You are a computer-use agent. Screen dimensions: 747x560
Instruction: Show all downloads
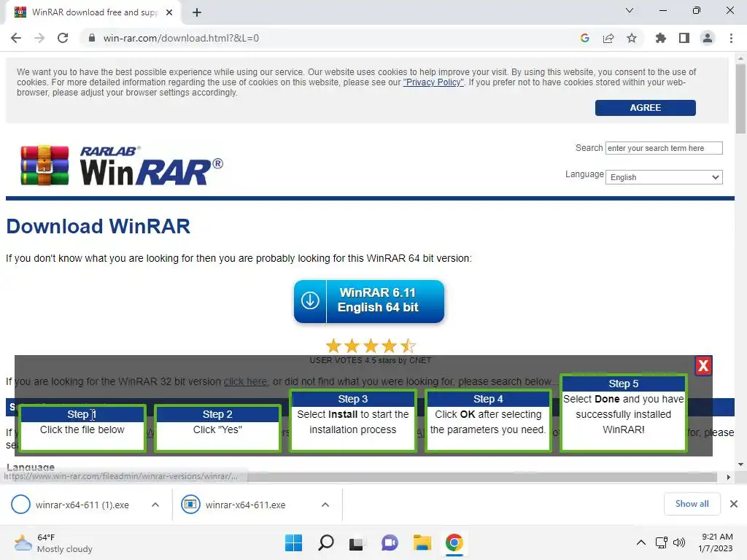click(x=692, y=504)
